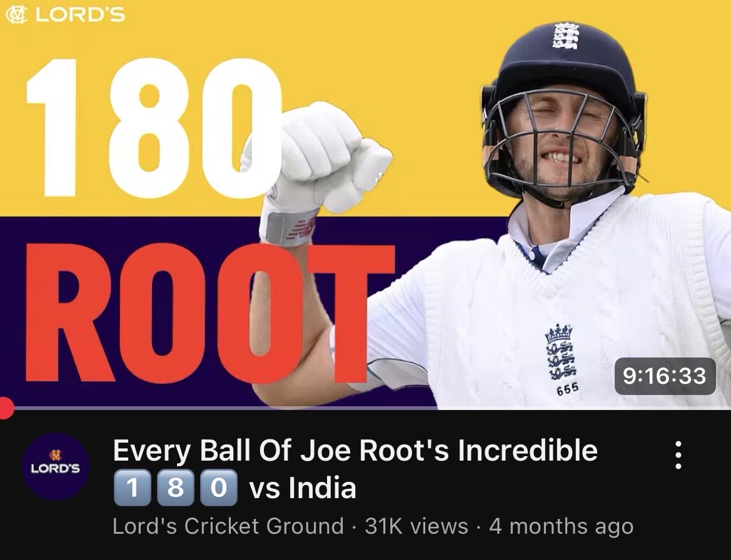Screen dimensions: 731x560
Task: Click the large white 180 text on thumbnail
Action: click(x=154, y=127)
